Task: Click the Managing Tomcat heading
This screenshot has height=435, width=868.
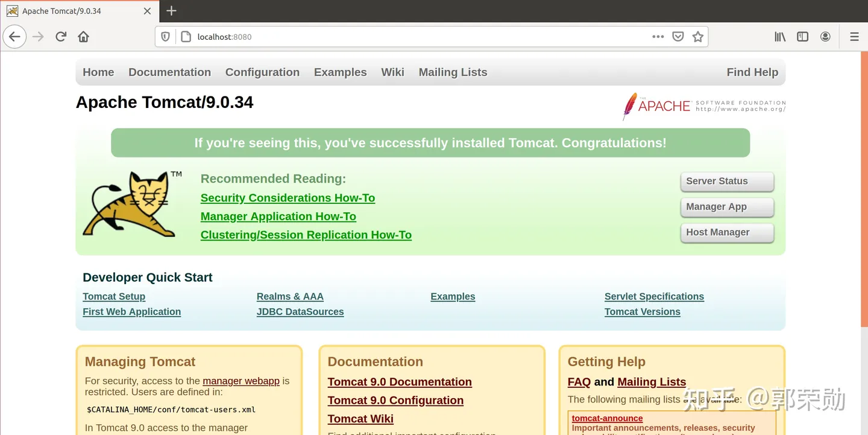Action: (x=140, y=362)
